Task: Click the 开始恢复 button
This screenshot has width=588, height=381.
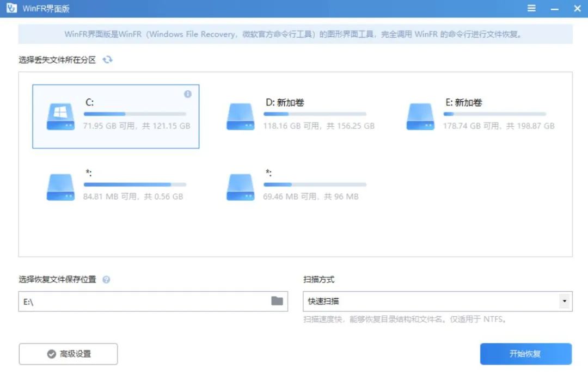Action: pos(526,354)
